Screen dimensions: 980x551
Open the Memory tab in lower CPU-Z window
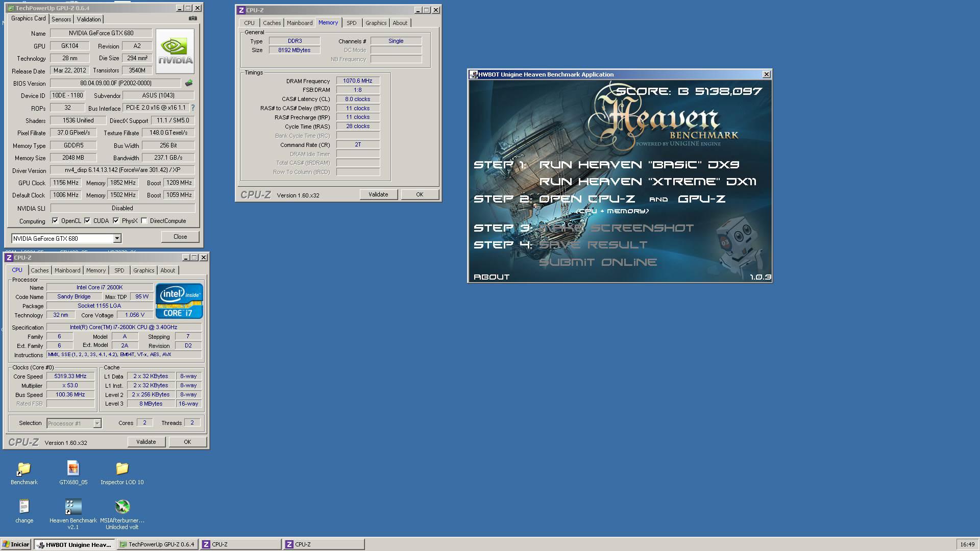pyautogui.click(x=96, y=270)
